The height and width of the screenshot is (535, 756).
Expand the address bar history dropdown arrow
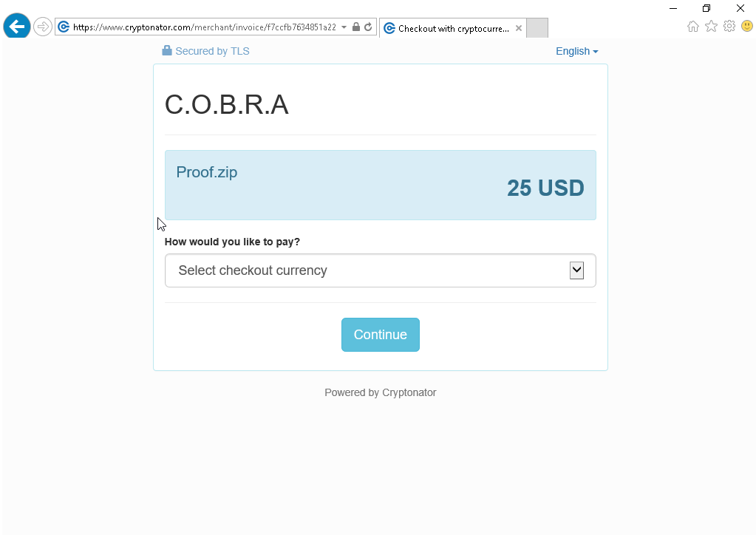pyautogui.click(x=344, y=27)
